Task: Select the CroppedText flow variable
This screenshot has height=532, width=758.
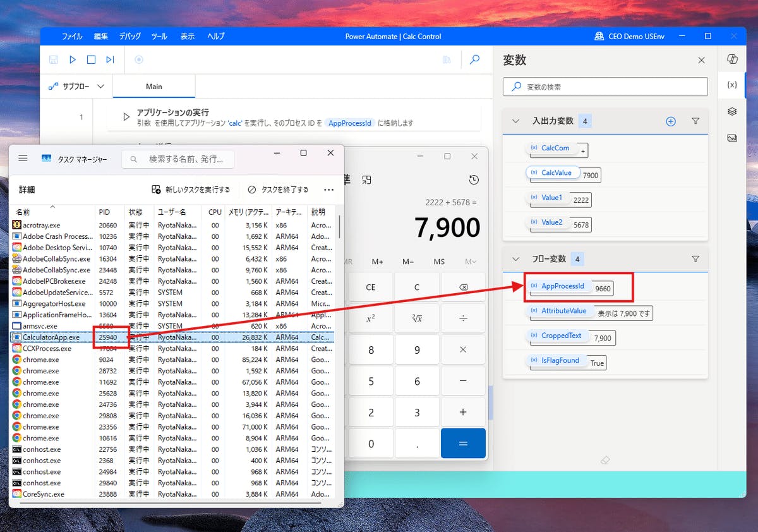Action: tap(558, 336)
